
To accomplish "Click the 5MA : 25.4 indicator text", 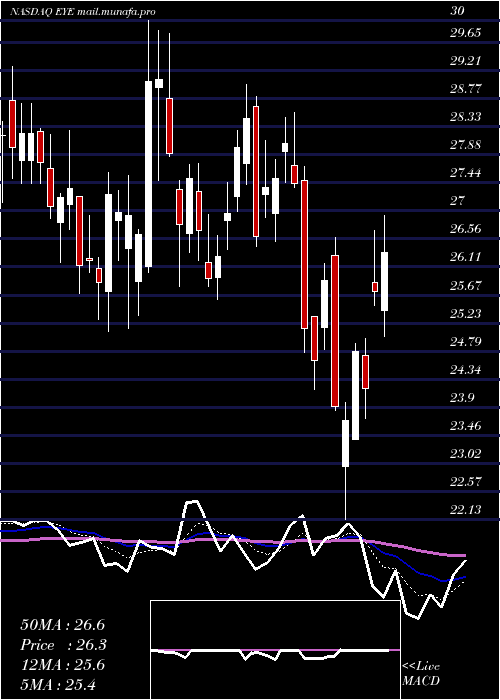I will pyautogui.click(x=58, y=685).
